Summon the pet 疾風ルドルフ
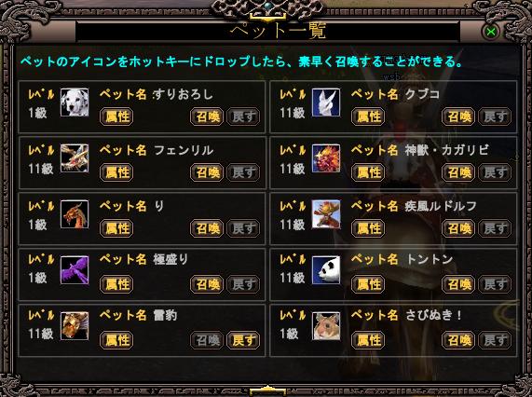 (458, 228)
